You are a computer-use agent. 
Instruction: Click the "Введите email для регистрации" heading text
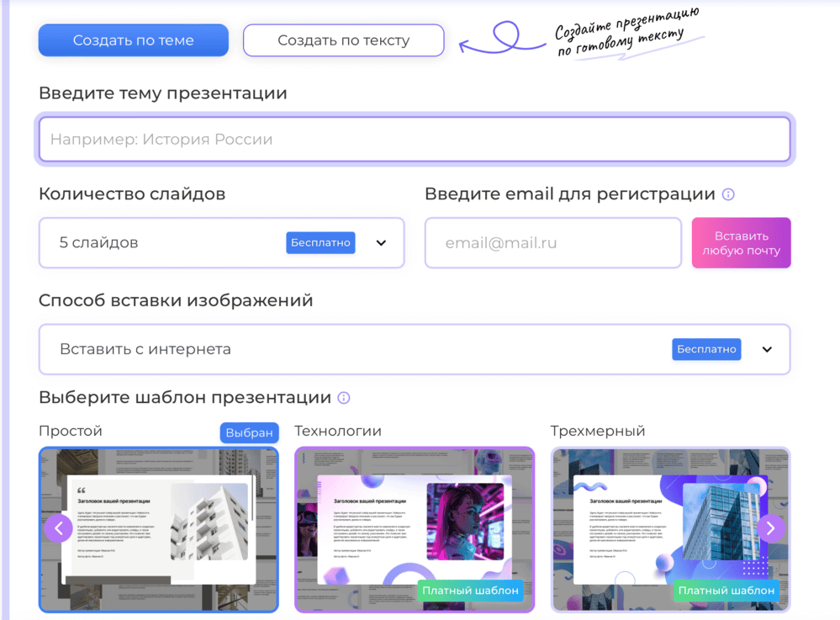click(x=570, y=194)
